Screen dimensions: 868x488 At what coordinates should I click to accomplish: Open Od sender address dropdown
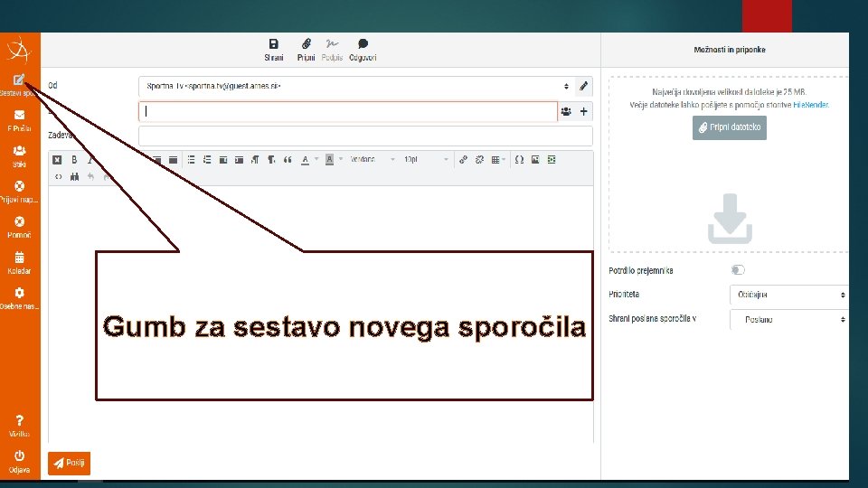coord(356,87)
